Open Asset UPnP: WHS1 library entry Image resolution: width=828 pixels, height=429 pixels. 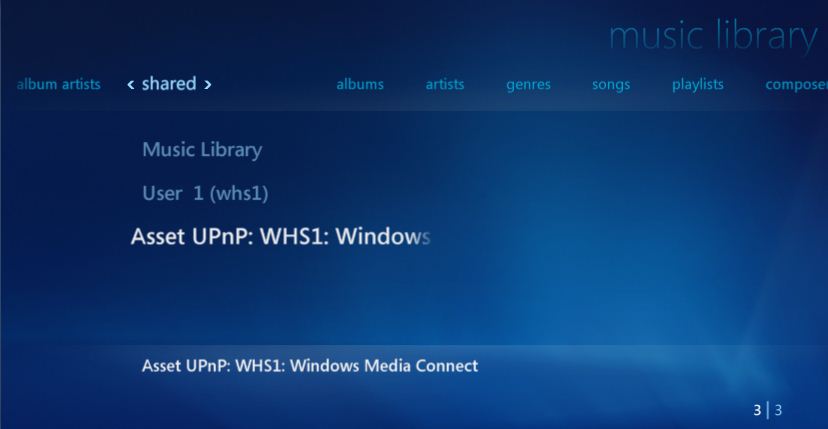280,237
